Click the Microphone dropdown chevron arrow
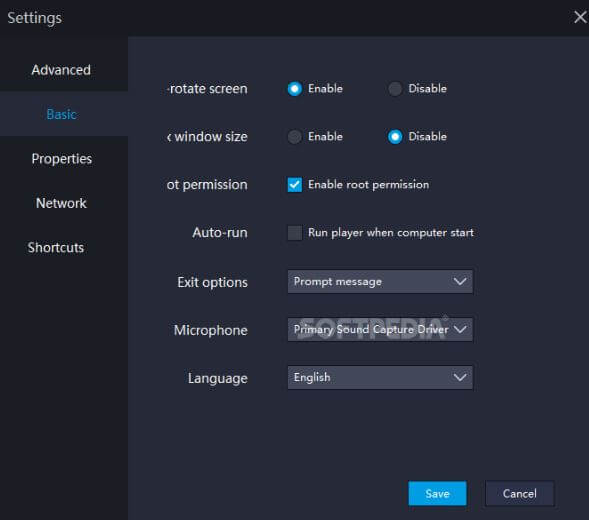The image size is (589, 520). pyautogui.click(x=460, y=330)
